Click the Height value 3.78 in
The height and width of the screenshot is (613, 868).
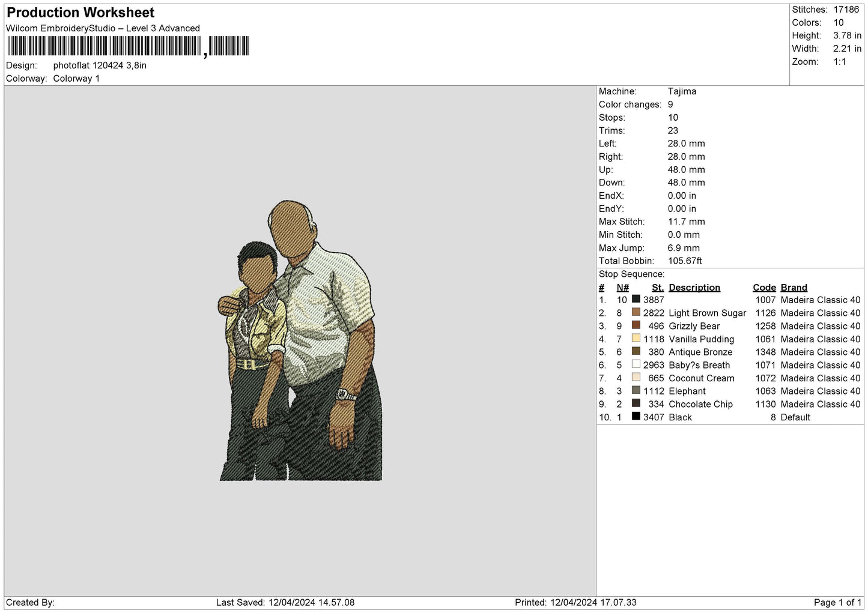[x=847, y=35]
